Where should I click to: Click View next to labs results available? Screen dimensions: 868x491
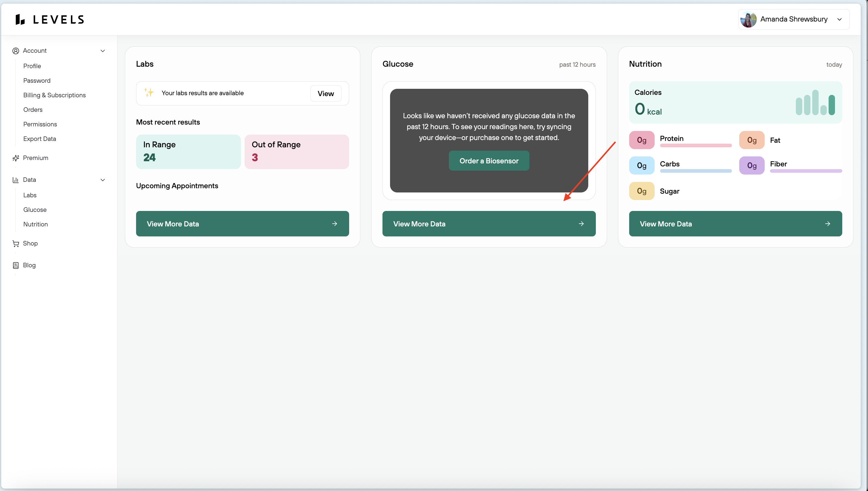[x=326, y=93]
